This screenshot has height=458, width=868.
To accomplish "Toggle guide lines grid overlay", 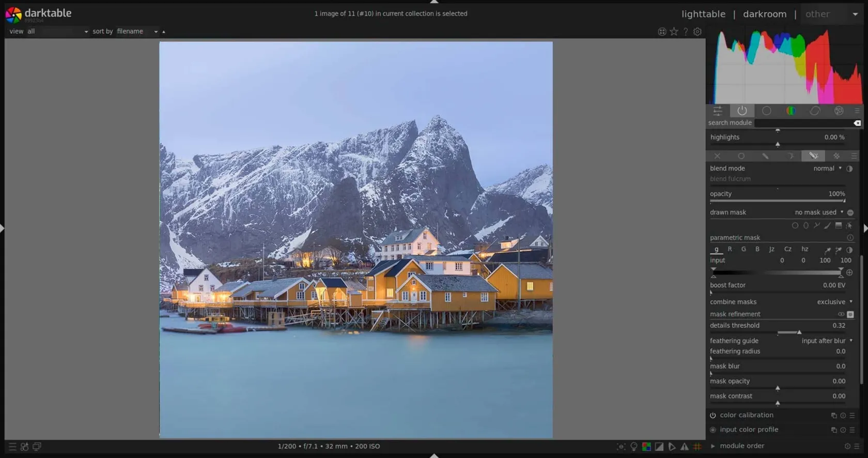I will click(698, 447).
